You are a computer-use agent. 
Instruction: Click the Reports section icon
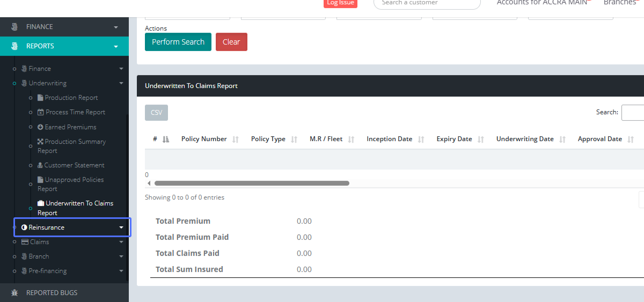14,46
